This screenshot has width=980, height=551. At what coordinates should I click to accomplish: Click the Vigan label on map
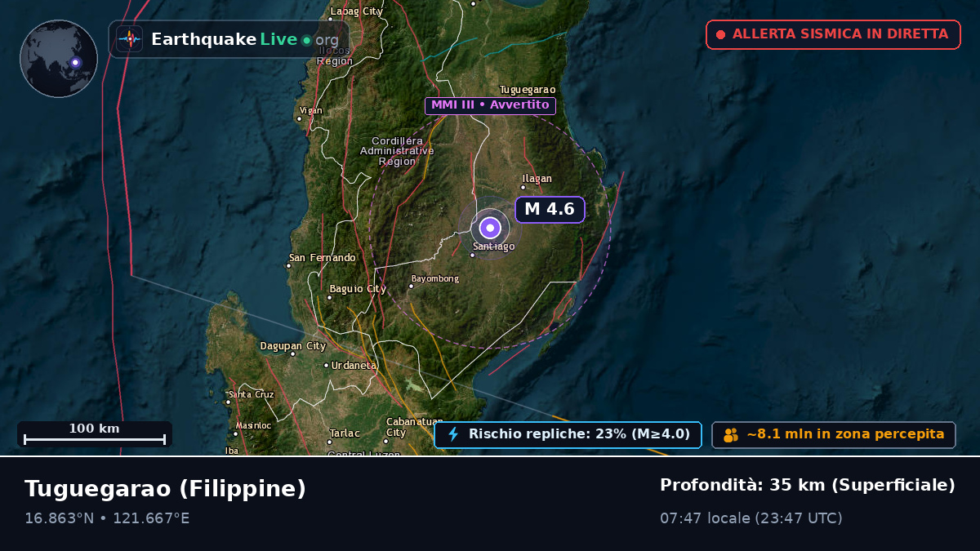tap(311, 110)
